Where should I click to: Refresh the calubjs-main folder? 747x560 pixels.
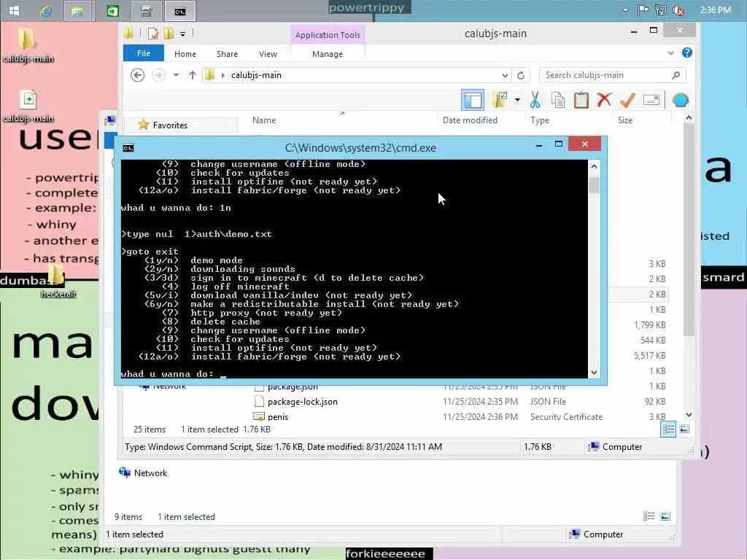click(521, 75)
